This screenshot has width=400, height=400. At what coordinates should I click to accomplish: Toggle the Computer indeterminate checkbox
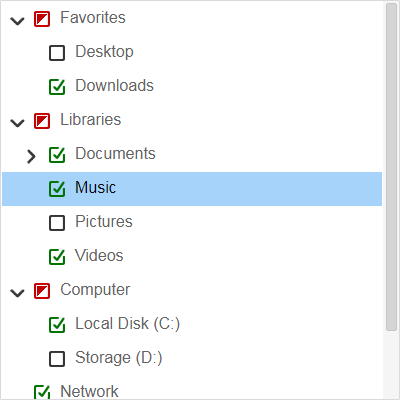click(x=42, y=291)
